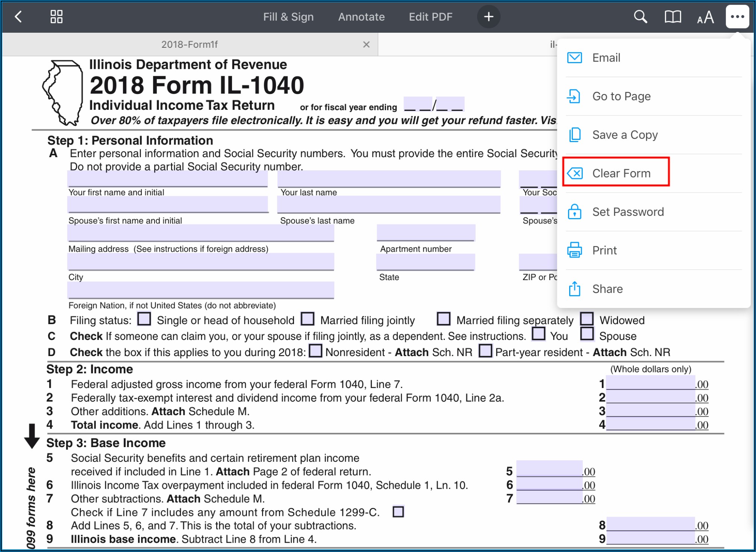Switch to Fill & Sign mode

288,17
